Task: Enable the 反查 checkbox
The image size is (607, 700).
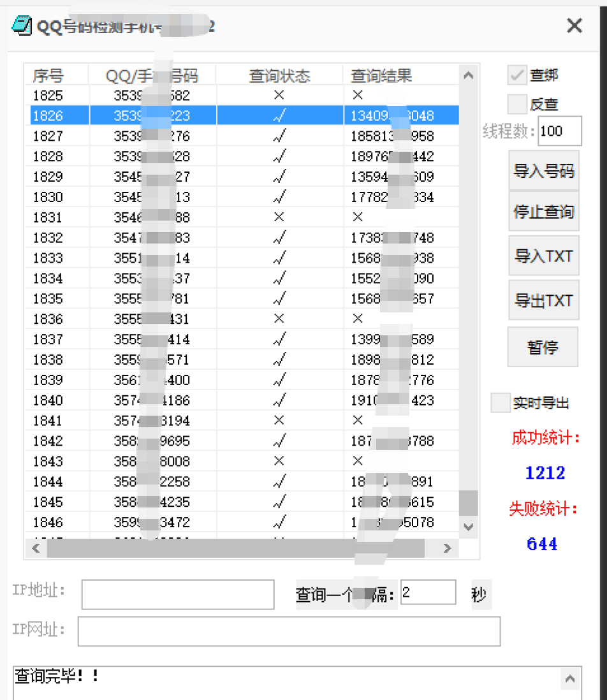Action: pos(517,104)
